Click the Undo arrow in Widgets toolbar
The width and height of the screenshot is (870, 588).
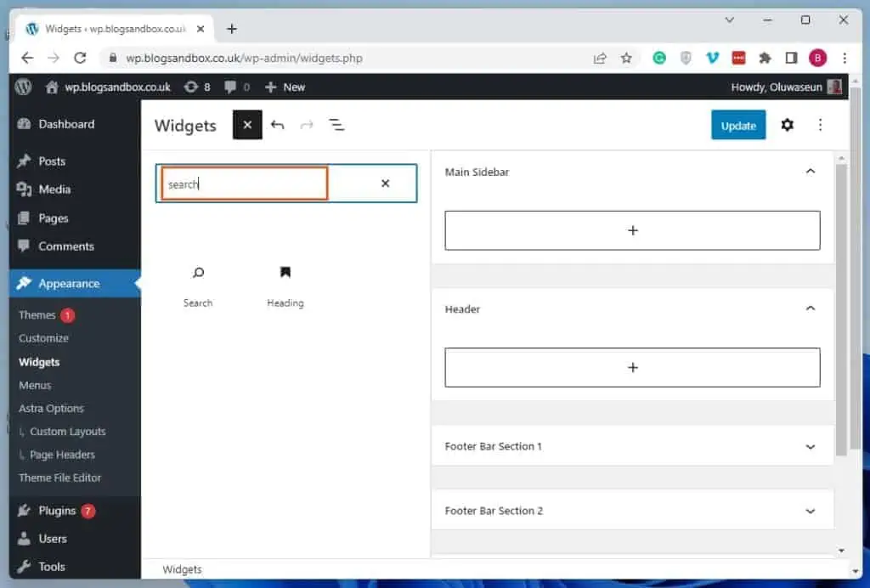(x=277, y=125)
